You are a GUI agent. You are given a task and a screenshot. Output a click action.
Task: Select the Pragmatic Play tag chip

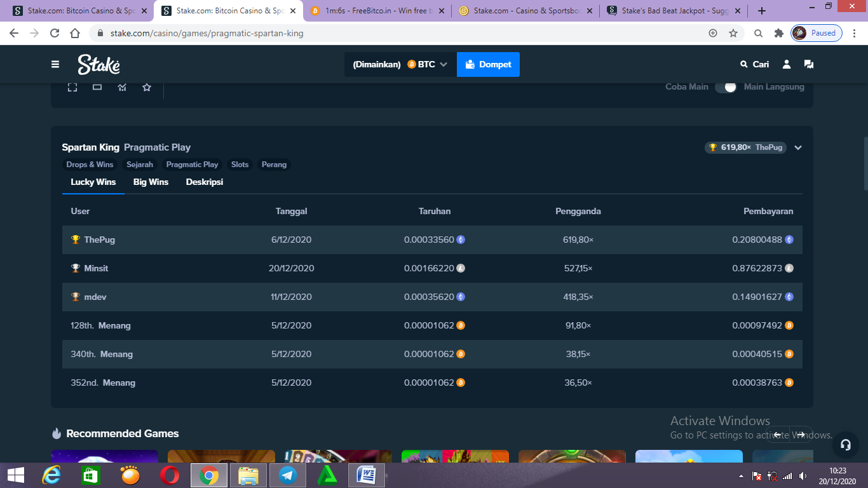point(192,165)
